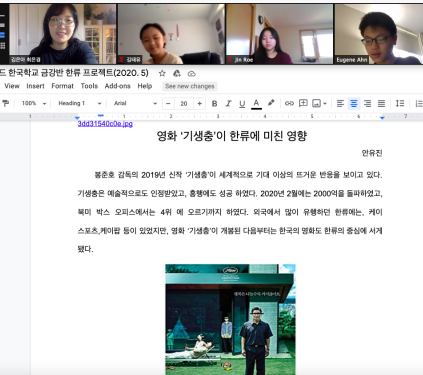The image size is (423, 375).
Task: Expand the insert image dropdown arrow
Action: coord(325,104)
